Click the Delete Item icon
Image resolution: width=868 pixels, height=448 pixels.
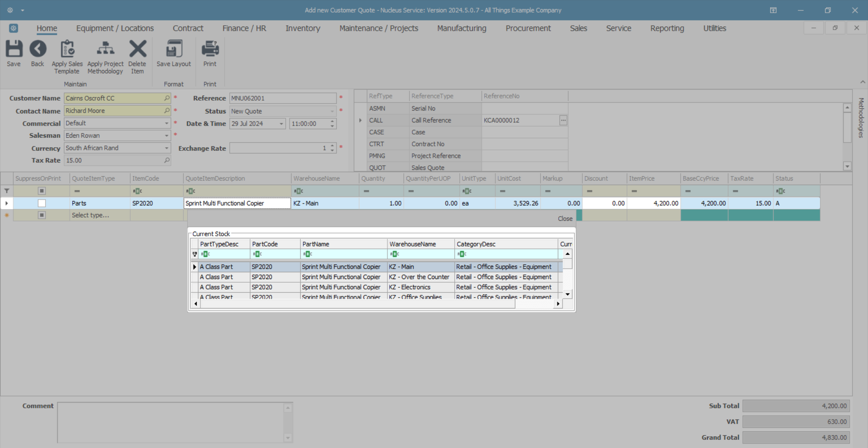point(137,49)
